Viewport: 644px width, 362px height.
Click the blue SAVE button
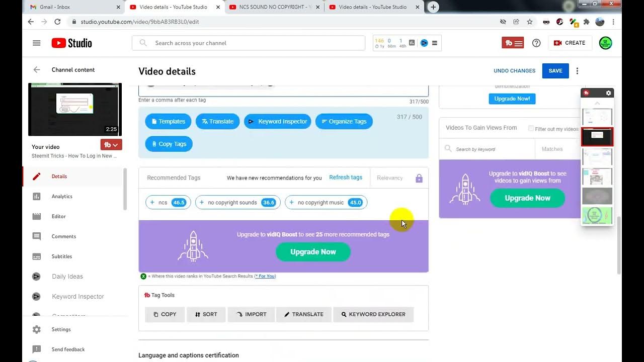click(555, 71)
